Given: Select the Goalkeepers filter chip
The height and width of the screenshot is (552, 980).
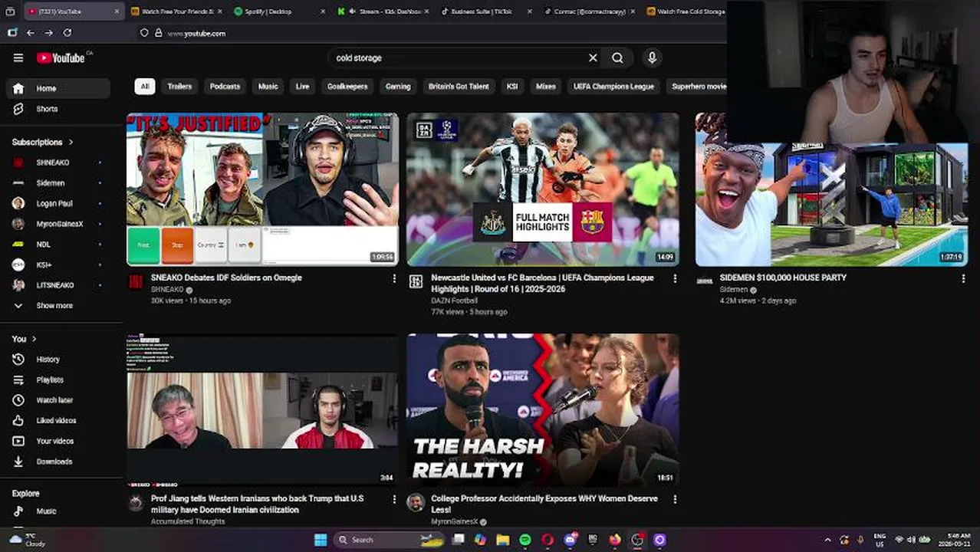Looking at the screenshot, I should click(x=347, y=87).
